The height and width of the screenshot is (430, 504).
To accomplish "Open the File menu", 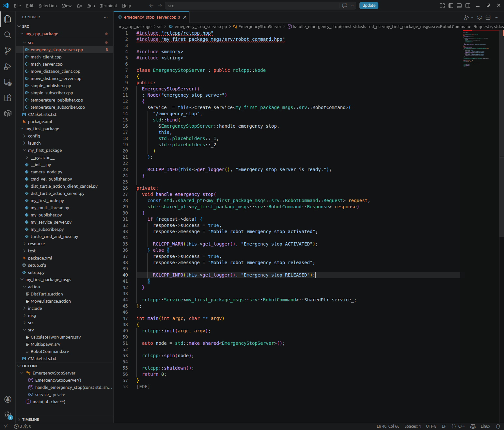I will coord(17,6).
